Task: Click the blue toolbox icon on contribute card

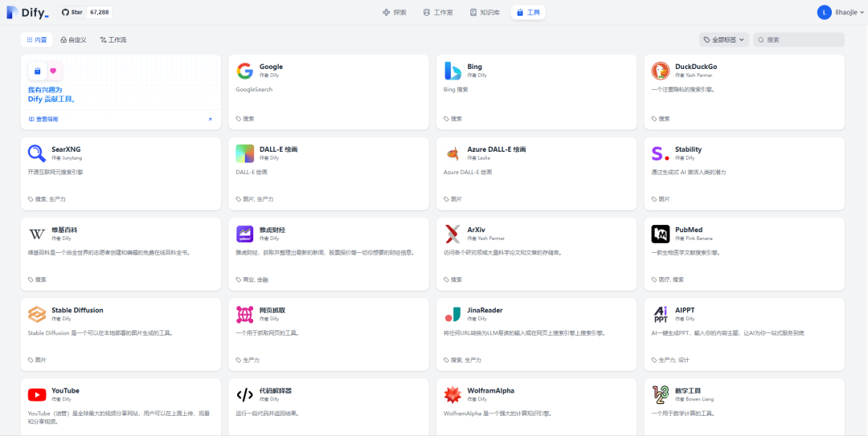Action: pos(37,71)
